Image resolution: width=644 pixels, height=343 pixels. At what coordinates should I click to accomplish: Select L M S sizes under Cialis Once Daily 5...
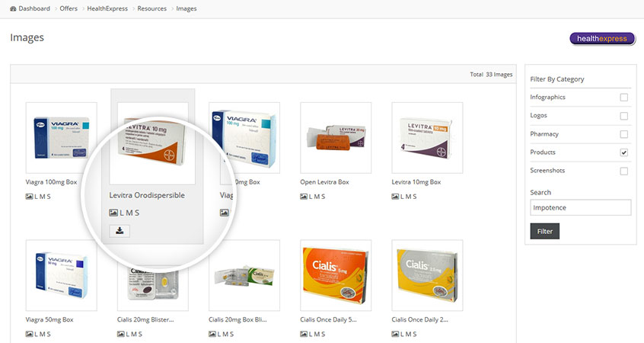317,334
